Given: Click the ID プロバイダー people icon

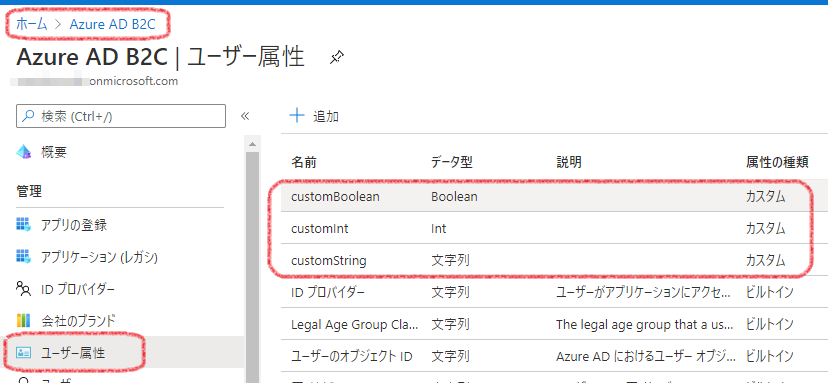Looking at the screenshot, I should [24, 289].
